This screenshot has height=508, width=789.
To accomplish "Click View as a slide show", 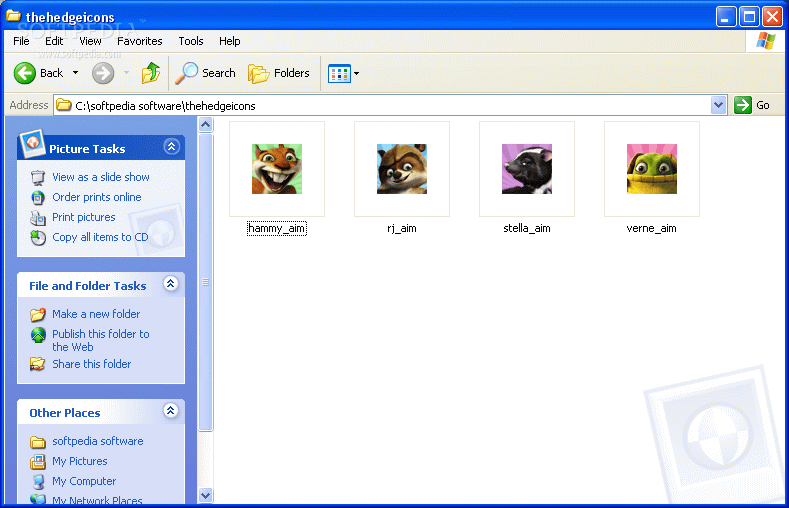I will click(101, 177).
